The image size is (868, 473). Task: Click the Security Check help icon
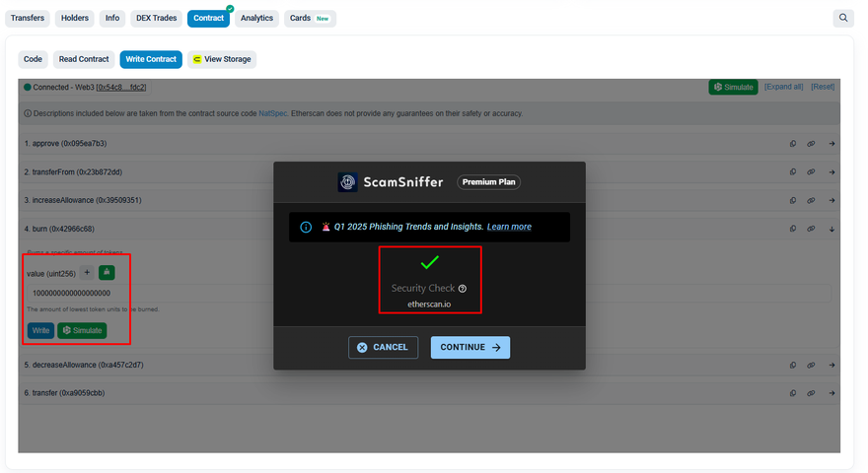[463, 289]
